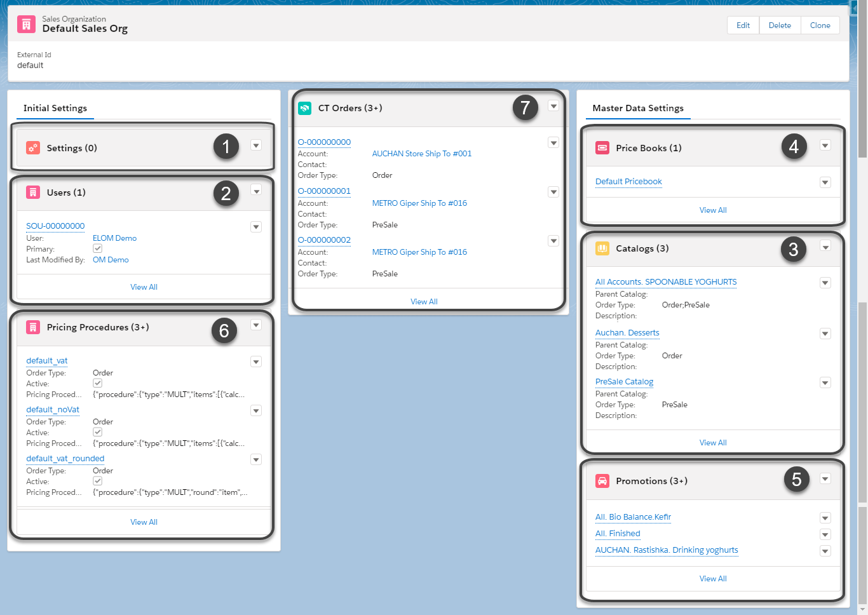The width and height of the screenshot is (868, 615).
Task: Click the Sales Organization header icon
Action: tap(25, 24)
